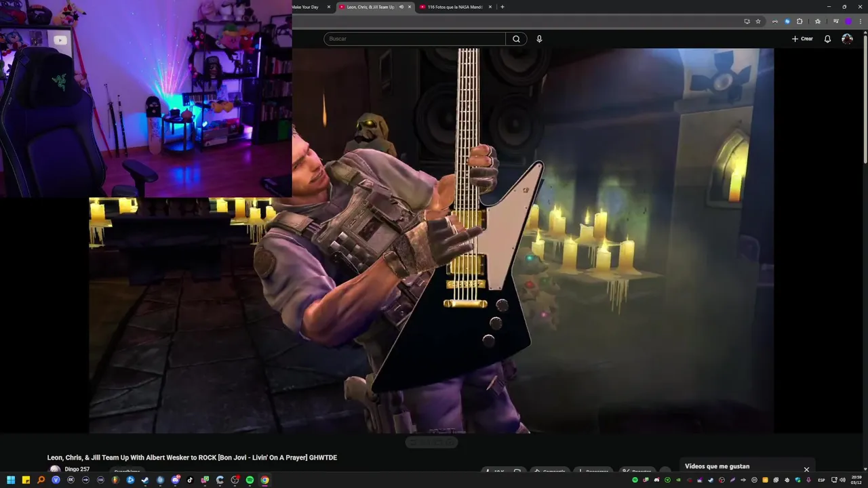Open Chrome bookmarks star-list icon
Viewport: 868px width, 488px height.
(818, 21)
